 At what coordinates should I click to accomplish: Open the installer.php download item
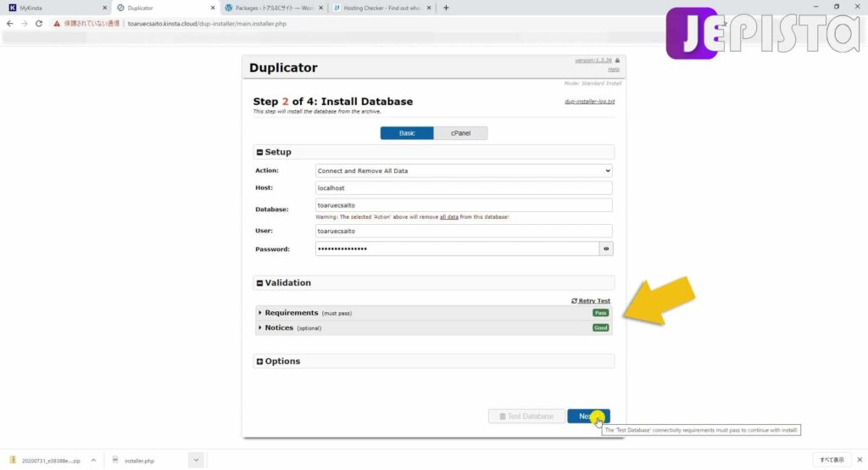coord(134,461)
